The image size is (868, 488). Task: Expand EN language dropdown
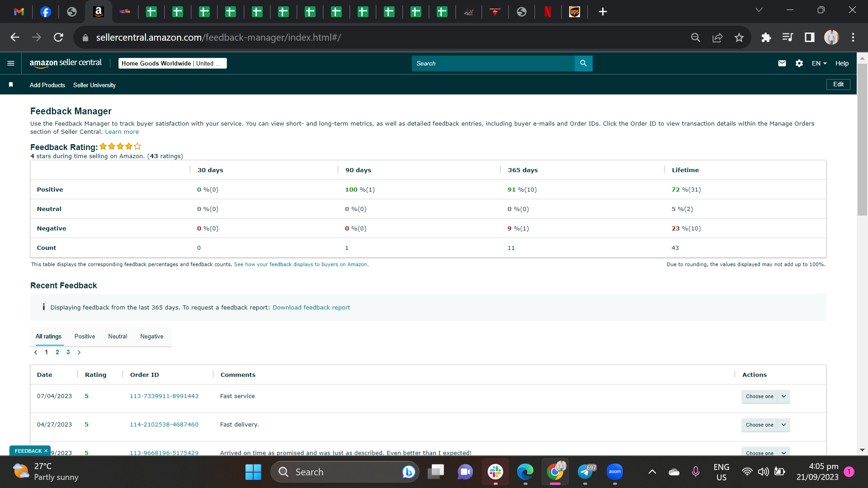819,63
